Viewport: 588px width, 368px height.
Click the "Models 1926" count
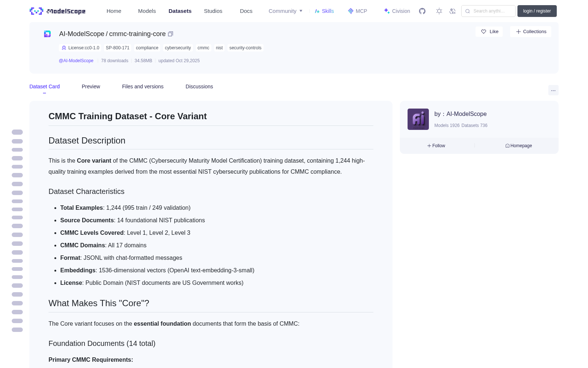coord(447,125)
